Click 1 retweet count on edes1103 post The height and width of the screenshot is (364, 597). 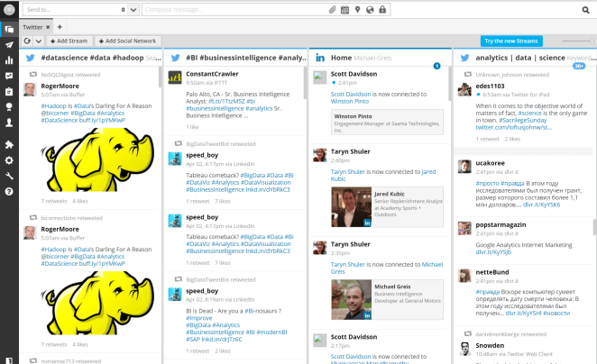click(487, 140)
